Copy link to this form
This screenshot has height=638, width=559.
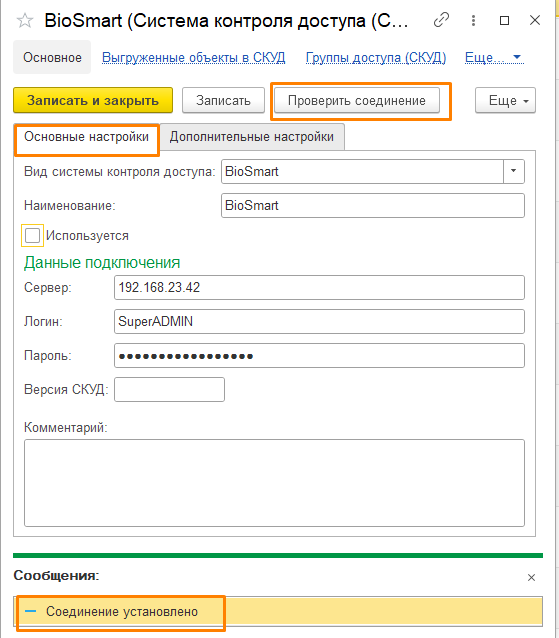[x=441, y=20]
